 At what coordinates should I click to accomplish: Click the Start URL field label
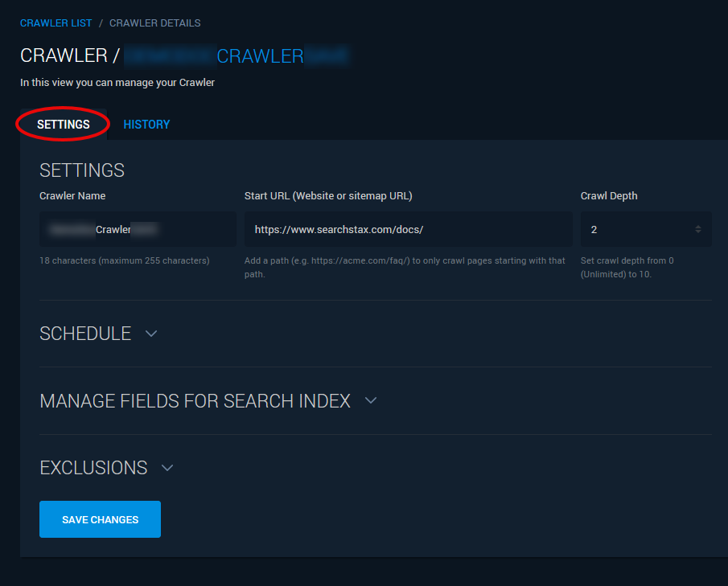click(x=328, y=196)
